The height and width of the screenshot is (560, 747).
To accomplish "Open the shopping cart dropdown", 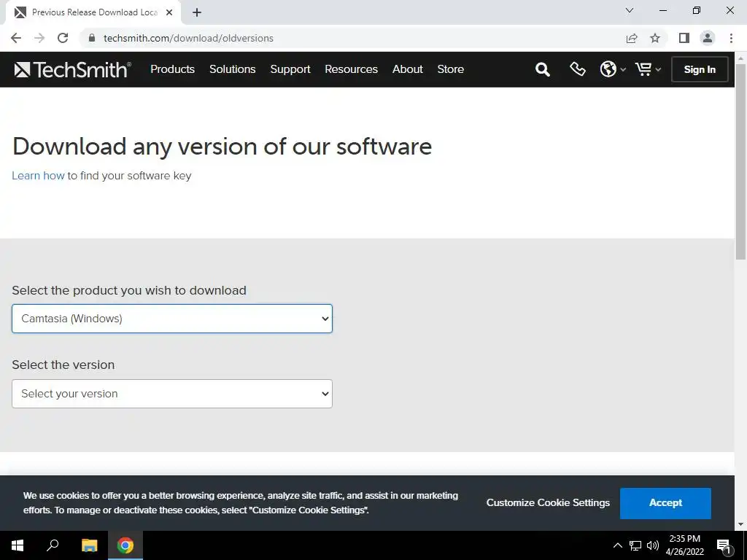I will point(648,69).
